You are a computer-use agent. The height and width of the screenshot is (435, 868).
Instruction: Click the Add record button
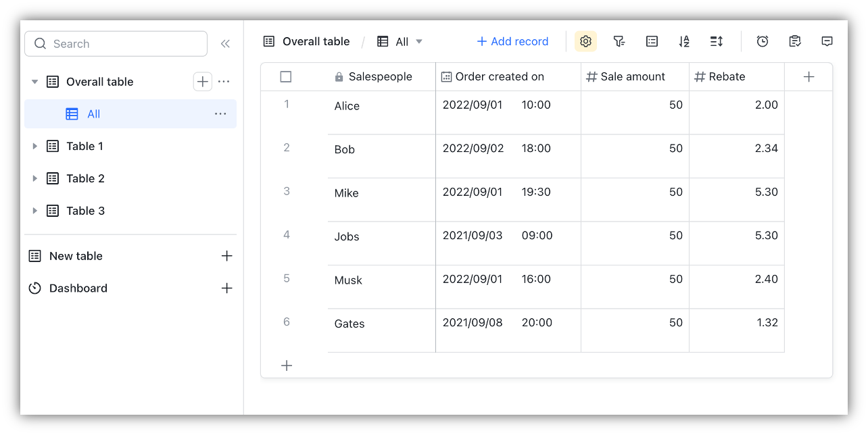[512, 41]
